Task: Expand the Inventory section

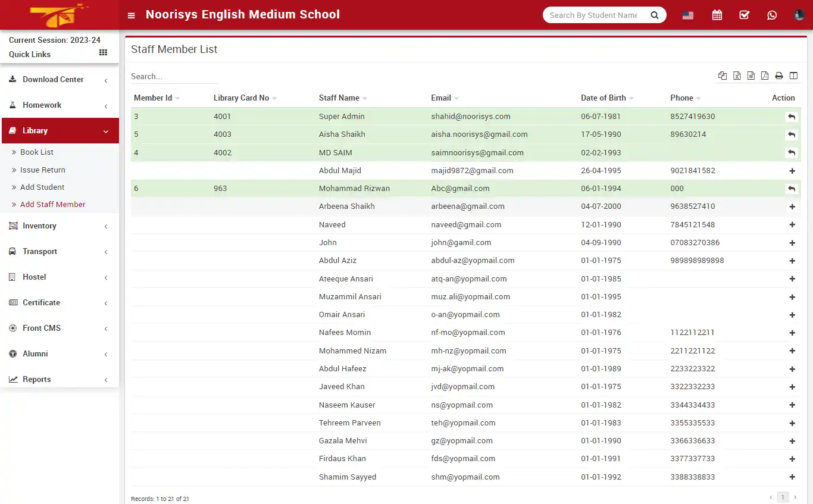Action: pyautogui.click(x=40, y=226)
